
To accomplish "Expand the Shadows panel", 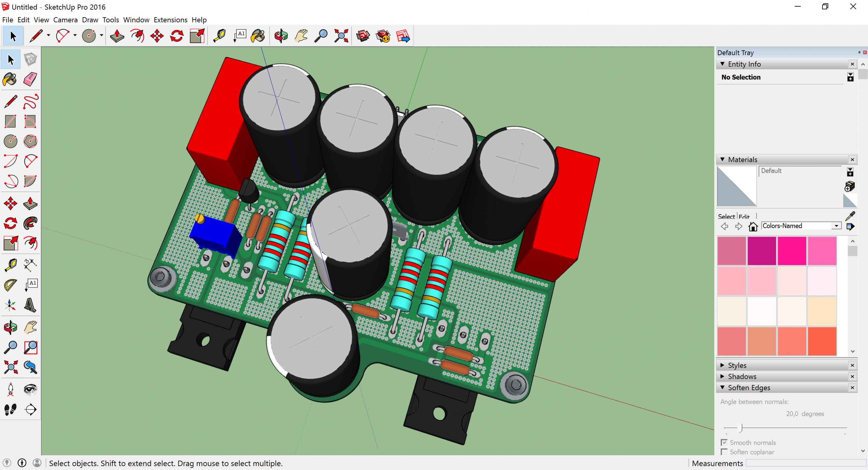I will [x=722, y=376].
